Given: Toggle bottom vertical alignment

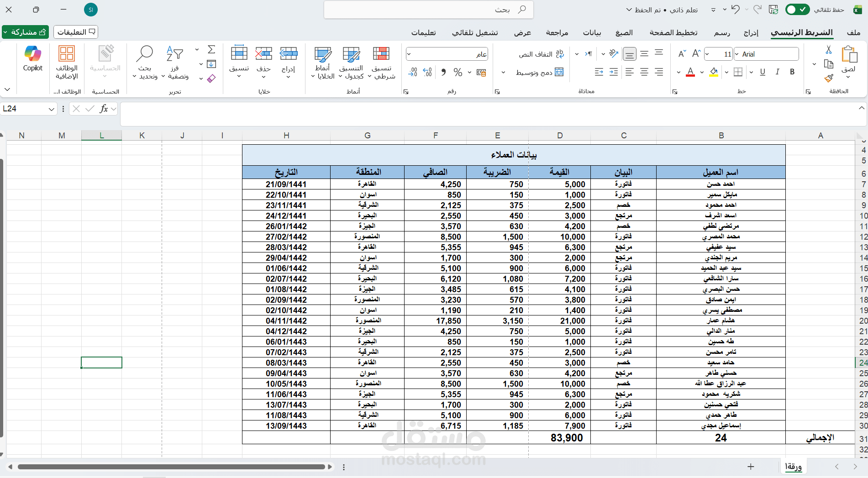Looking at the screenshot, I should tap(630, 54).
